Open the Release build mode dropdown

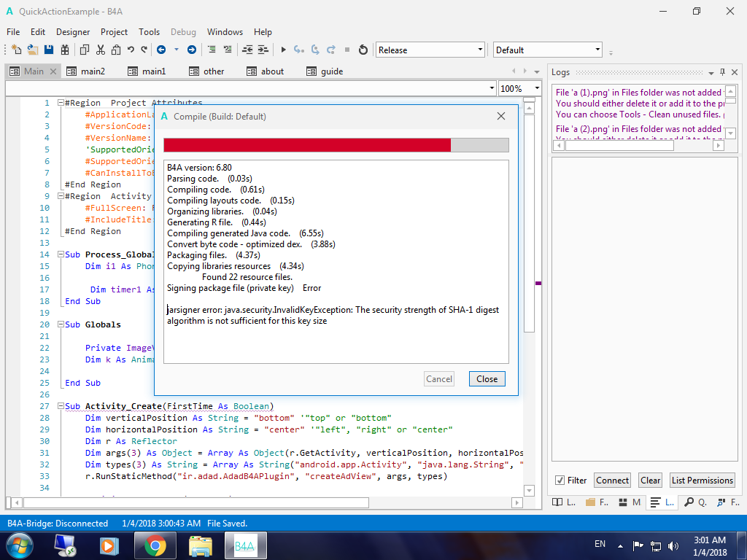point(430,50)
